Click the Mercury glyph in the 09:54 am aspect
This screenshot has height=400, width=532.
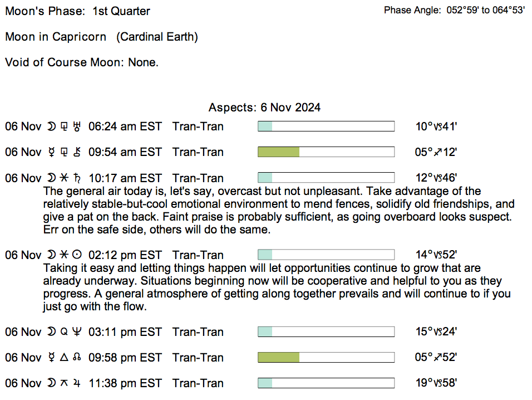(x=52, y=152)
